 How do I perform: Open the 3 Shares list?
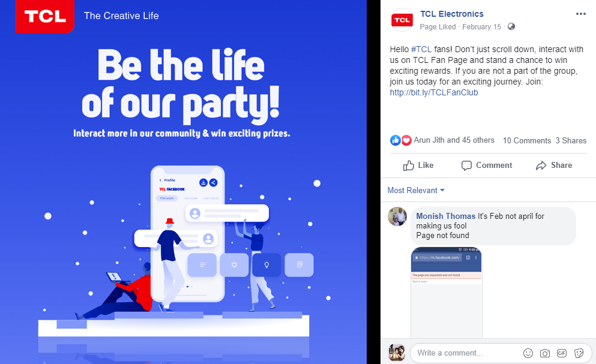[x=571, y=140]
